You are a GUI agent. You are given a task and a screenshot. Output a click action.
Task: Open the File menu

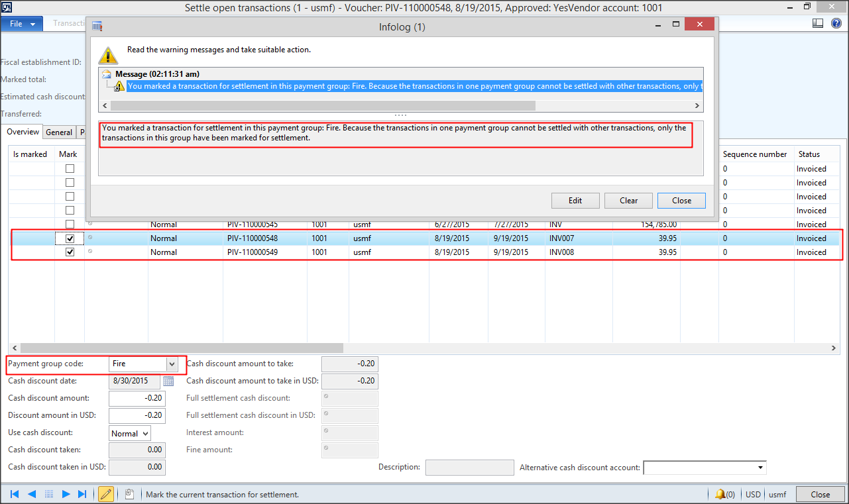(17, 23)
